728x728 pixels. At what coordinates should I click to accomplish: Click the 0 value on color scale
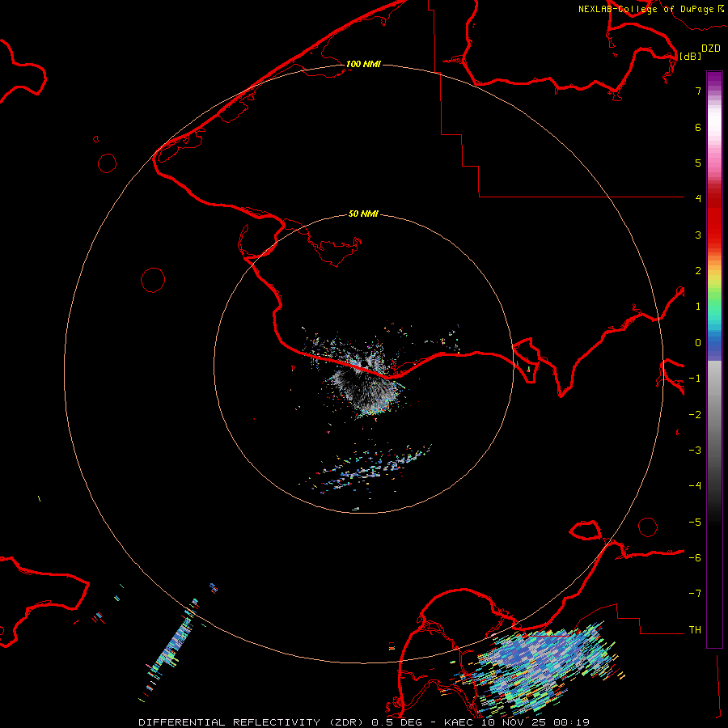click(x=698, y=343)
